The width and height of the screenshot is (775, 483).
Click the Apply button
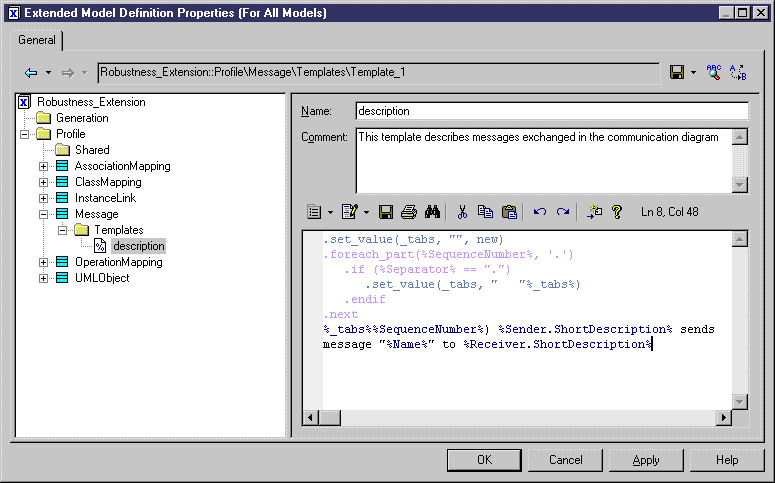click(x=646, y=460)
